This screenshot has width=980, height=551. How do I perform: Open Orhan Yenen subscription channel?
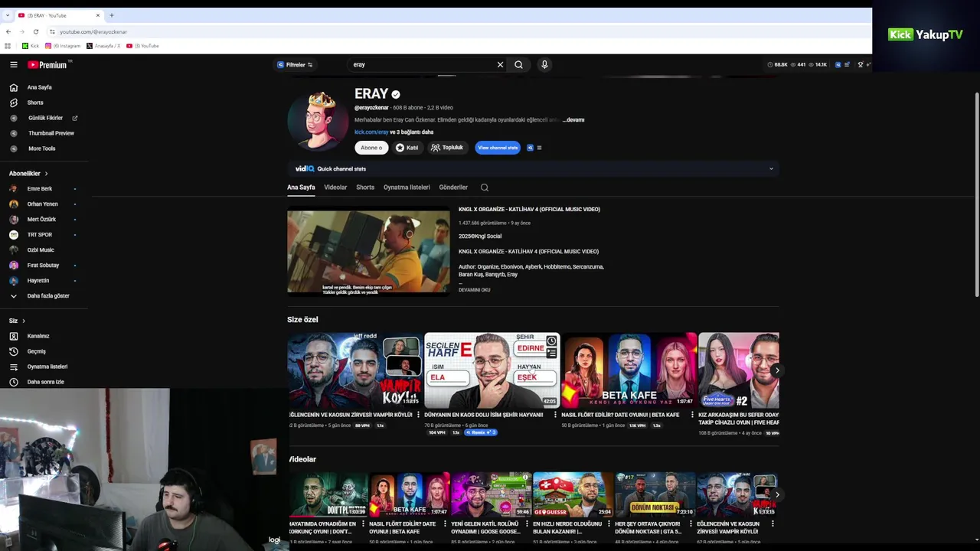(x=42, y=204)
